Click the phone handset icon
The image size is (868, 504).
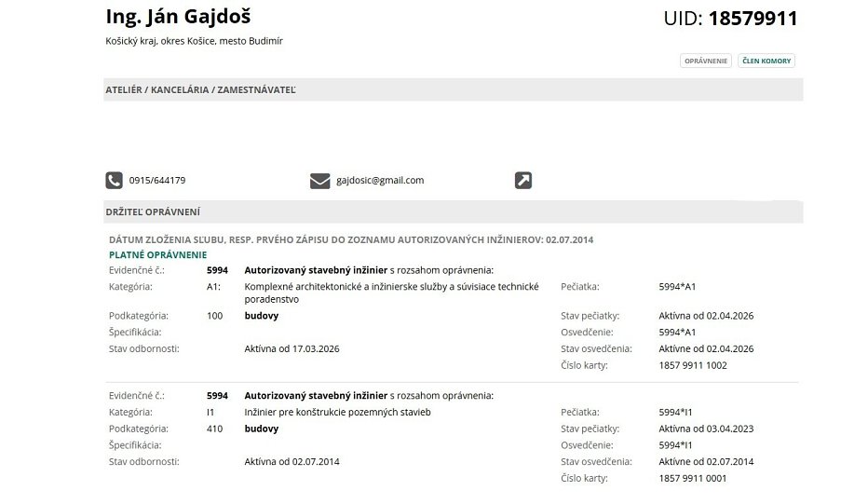pyautogui.click(x=114, y=181)
